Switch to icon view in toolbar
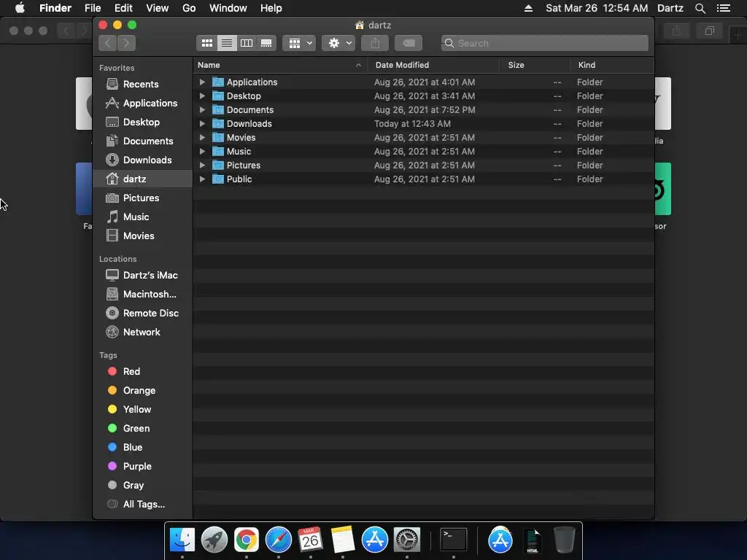747x560 pixels. click(206, 43)
